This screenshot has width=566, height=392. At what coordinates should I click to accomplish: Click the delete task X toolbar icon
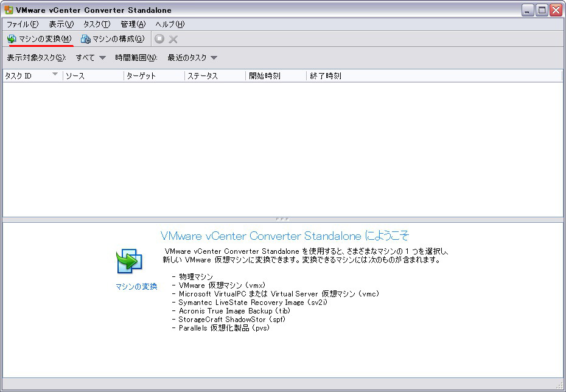(x=173, y=39)
